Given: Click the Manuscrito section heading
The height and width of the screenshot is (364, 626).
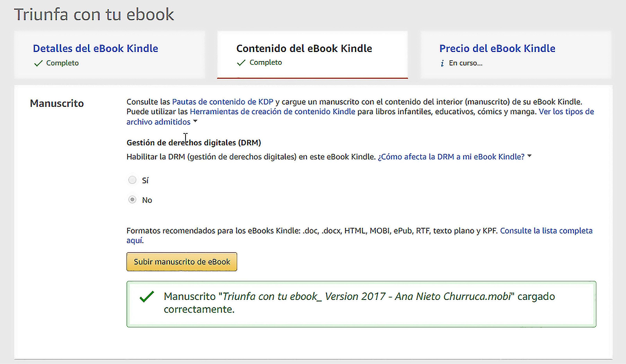Looking at the screenshot, I should tap(57, 103).
